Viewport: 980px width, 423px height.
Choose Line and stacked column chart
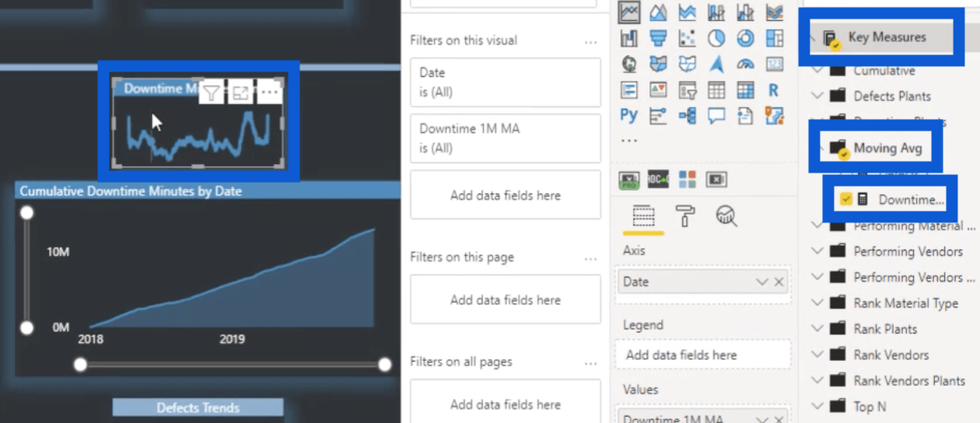coord(716,12)
